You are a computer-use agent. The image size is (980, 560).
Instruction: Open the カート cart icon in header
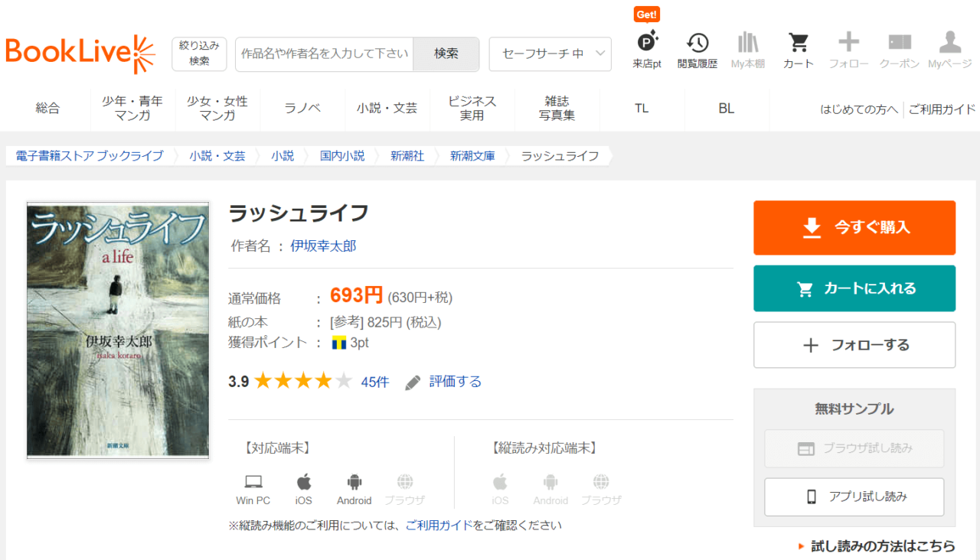(x=799, y=43)
